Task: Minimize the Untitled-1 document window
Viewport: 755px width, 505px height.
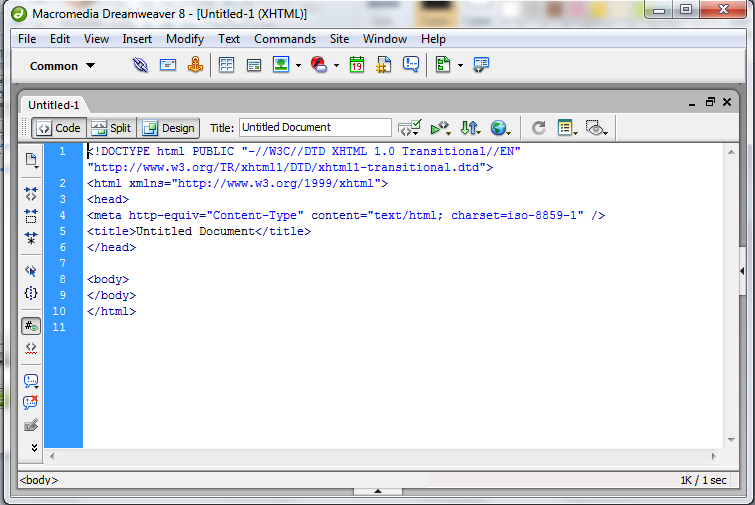Action: coord(692,103)
